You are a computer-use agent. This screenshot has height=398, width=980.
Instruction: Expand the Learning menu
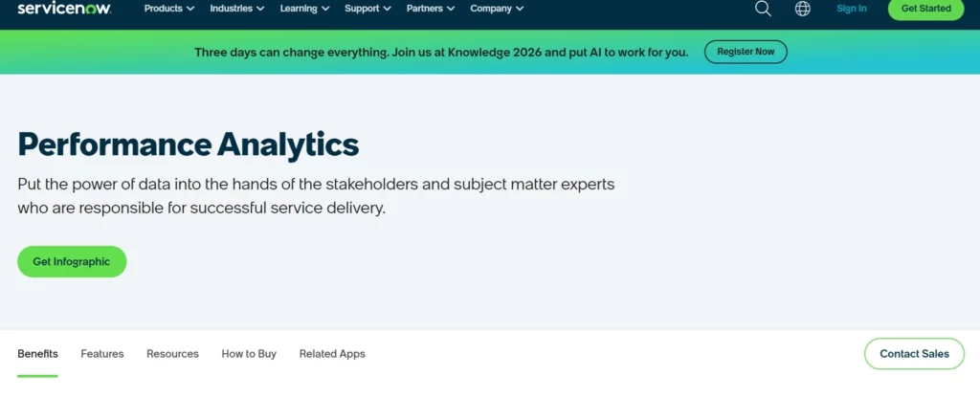(304, 8)
